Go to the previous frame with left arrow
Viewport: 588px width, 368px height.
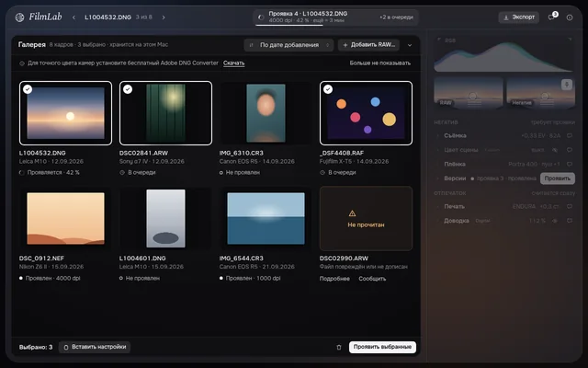tap(73, 17)
